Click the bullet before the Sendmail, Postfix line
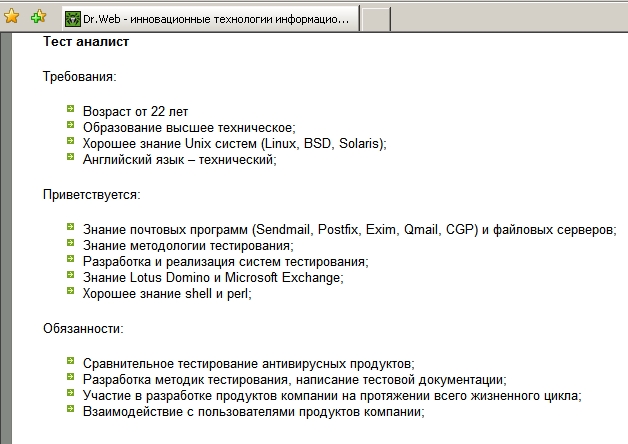This screenshot has height=444, width=628. 70,228
